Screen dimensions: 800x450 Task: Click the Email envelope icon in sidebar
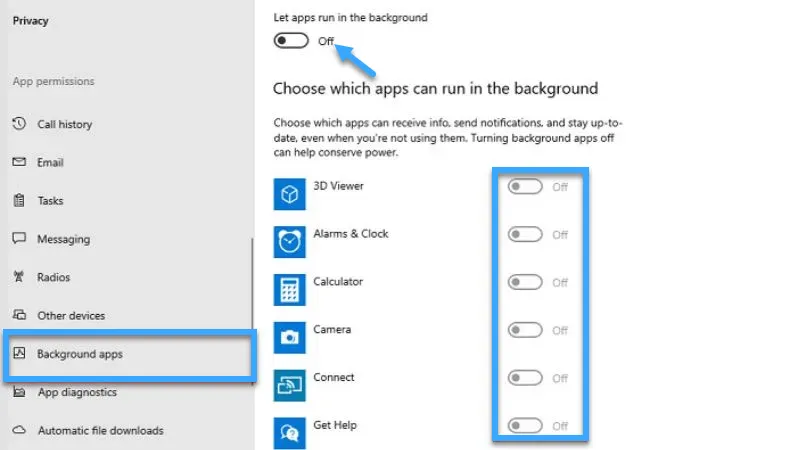pyautogui.click(x=18, y=162)
